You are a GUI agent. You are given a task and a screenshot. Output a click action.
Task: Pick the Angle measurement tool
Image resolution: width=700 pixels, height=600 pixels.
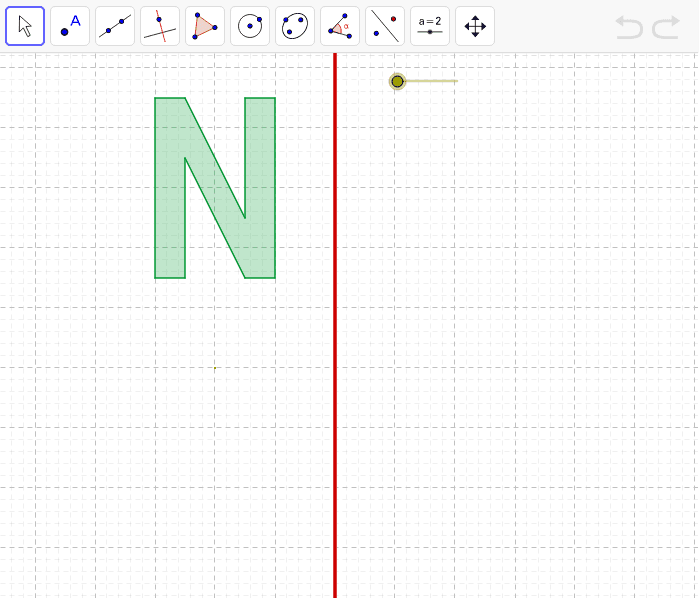tap(340, 26)
